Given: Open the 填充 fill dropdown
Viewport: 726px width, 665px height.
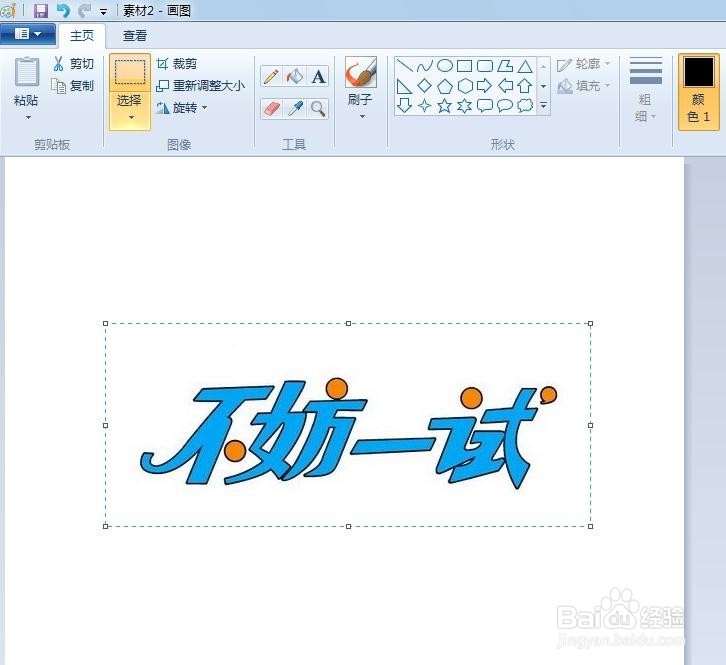Looking at the screenshot, I should click(x=584, y=86).
